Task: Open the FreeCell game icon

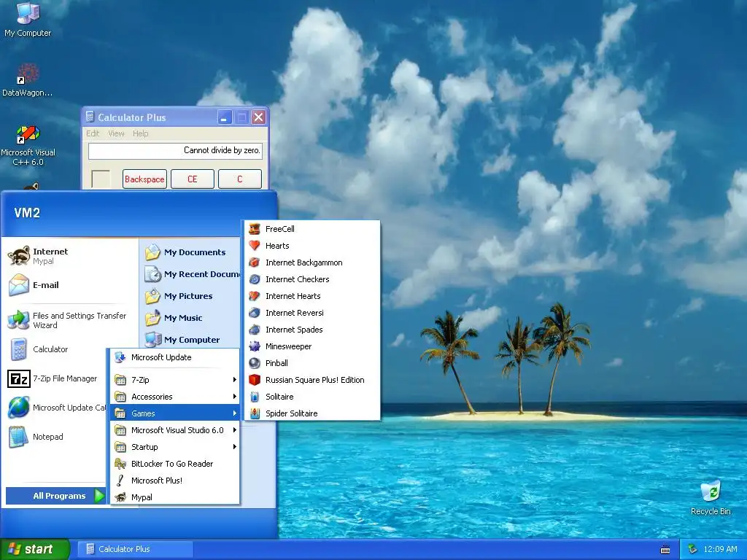Action: point(255,229)
